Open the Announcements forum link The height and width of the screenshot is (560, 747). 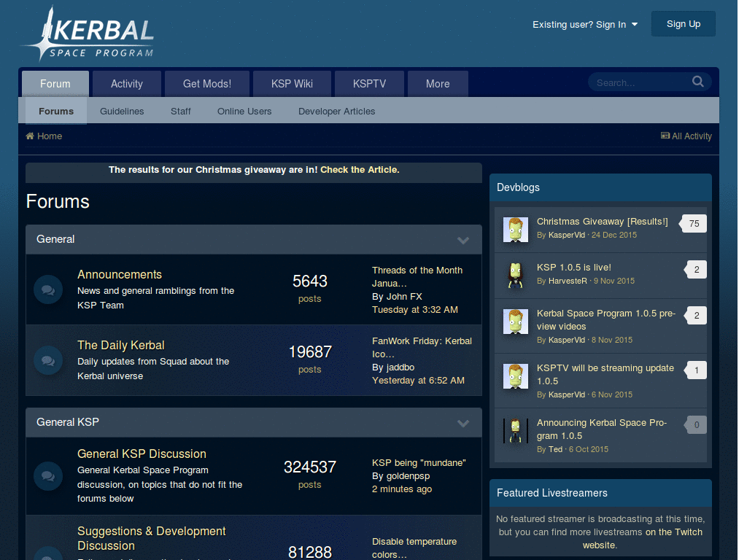tap(120, 274)
